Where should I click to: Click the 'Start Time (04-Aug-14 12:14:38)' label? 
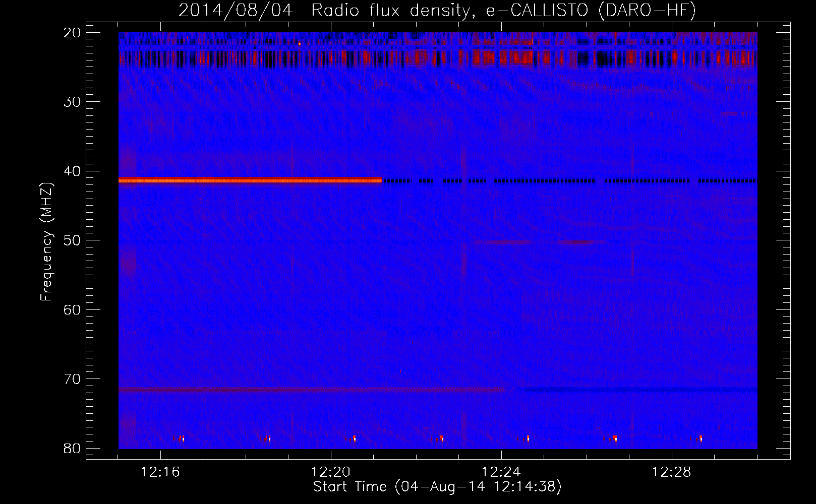point(437,487)
